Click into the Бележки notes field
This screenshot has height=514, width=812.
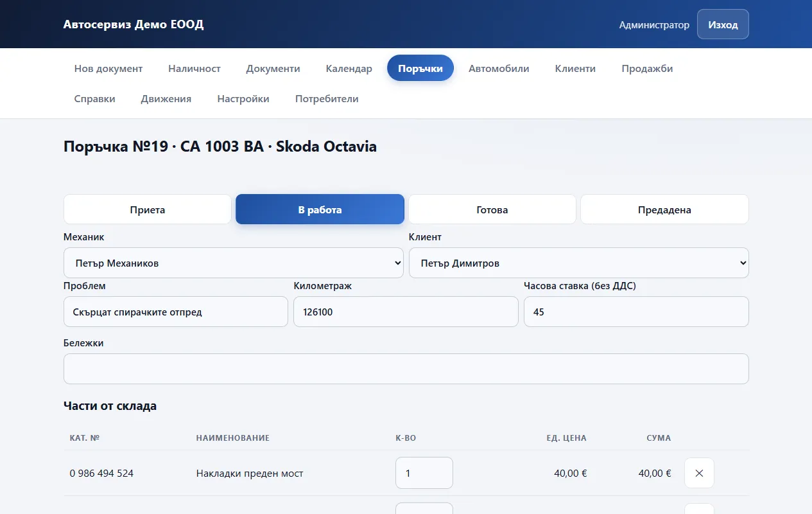(406, 369)
